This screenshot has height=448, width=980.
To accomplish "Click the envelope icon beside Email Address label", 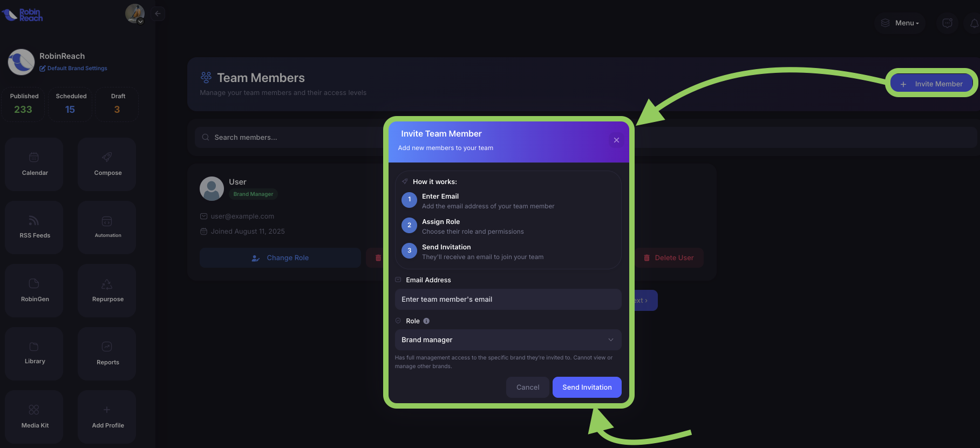I will 398,280.
